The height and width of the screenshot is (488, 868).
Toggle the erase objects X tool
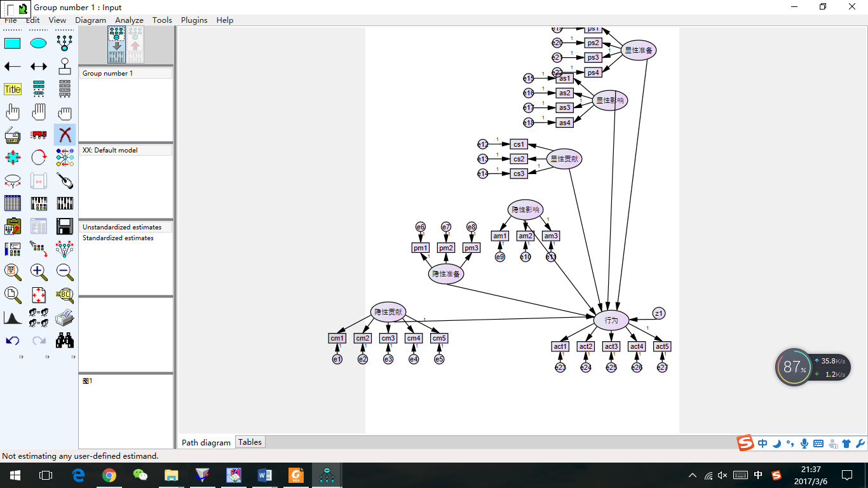64,135
